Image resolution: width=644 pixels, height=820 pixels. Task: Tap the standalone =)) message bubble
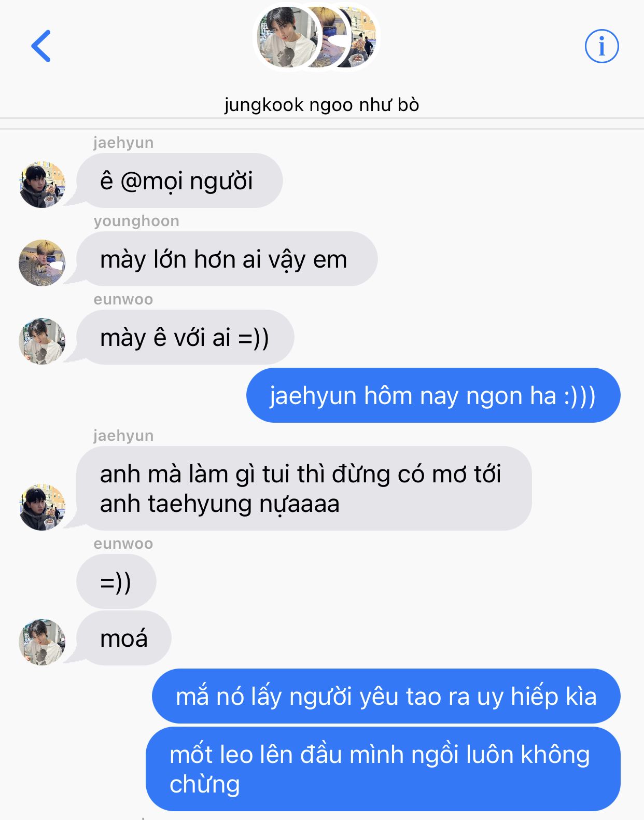pos(116,581)
